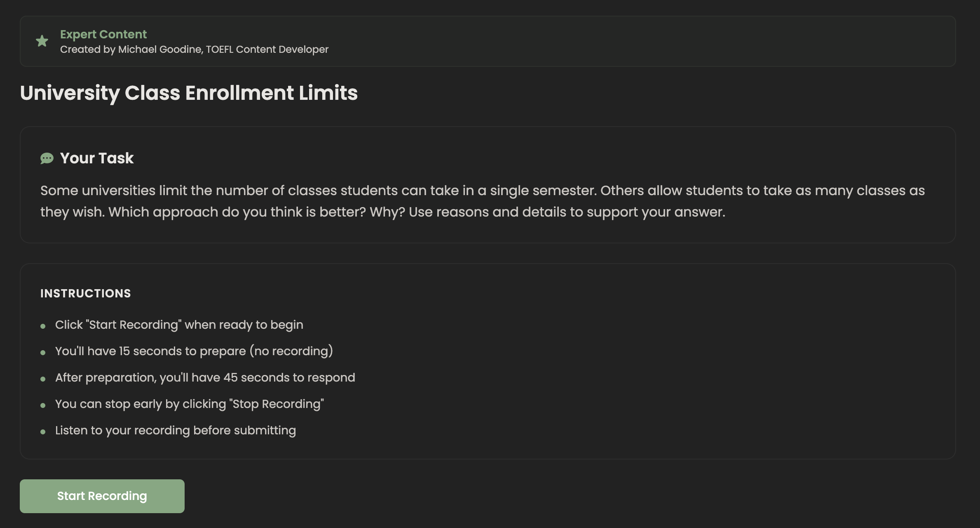
Task: Click the bullet dot before 'Click Start Recording'
Action: pos(43,326)
